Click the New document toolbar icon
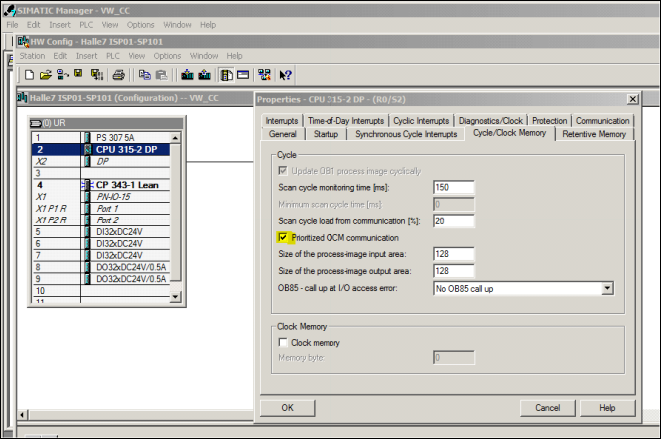 tap(30, 75)
